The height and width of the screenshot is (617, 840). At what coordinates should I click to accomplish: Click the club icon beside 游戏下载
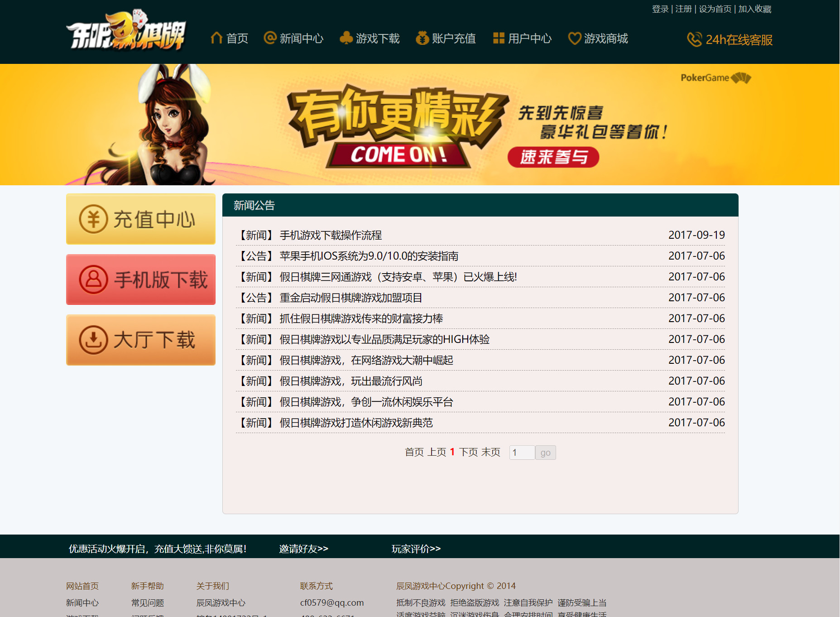tap(346, 38)
